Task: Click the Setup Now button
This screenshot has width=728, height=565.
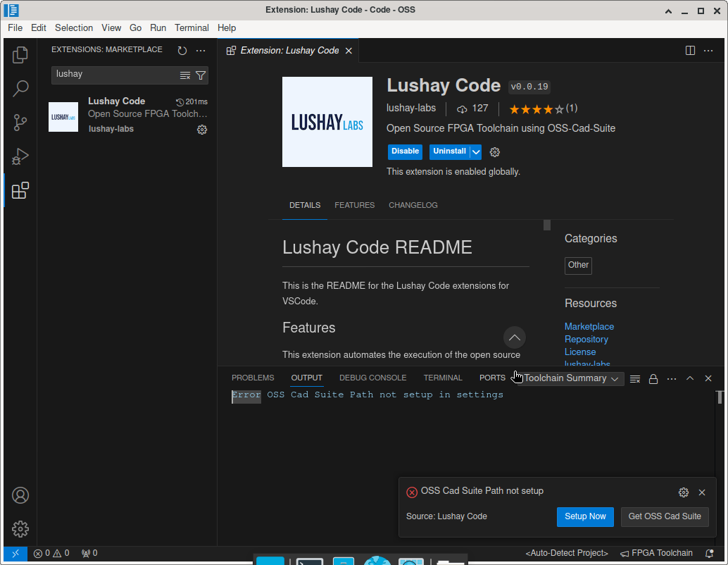Action: coord(585,516)
